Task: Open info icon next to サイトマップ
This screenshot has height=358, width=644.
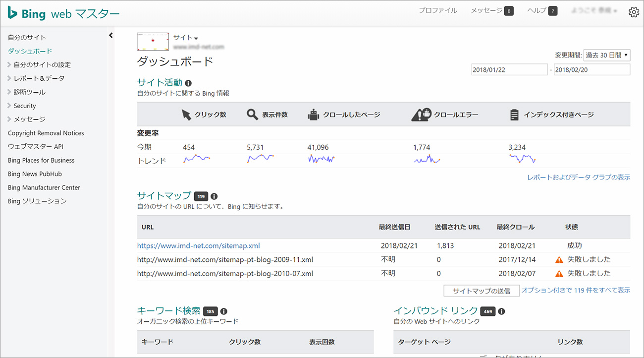Action: [214, 196]
